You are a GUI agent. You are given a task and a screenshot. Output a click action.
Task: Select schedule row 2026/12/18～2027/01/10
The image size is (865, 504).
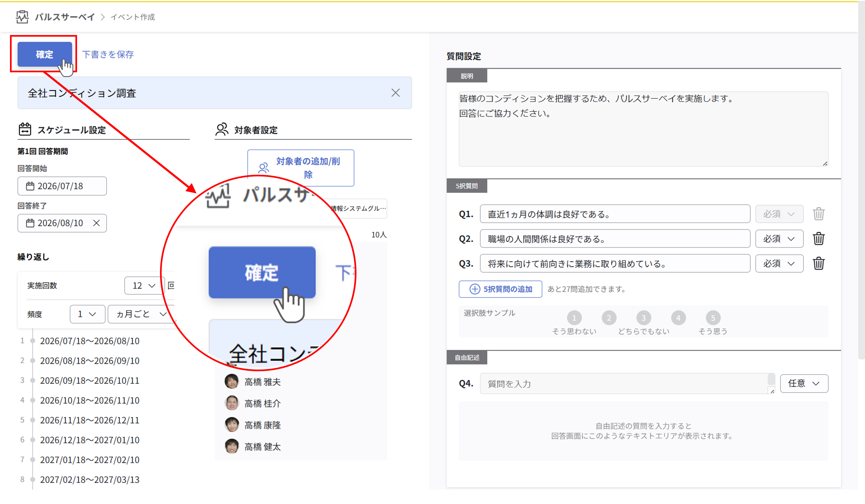[90, 440]
